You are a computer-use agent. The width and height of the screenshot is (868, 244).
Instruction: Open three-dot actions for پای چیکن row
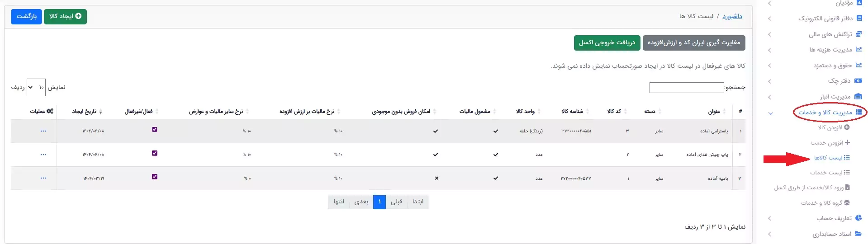[x=43, y=155]
